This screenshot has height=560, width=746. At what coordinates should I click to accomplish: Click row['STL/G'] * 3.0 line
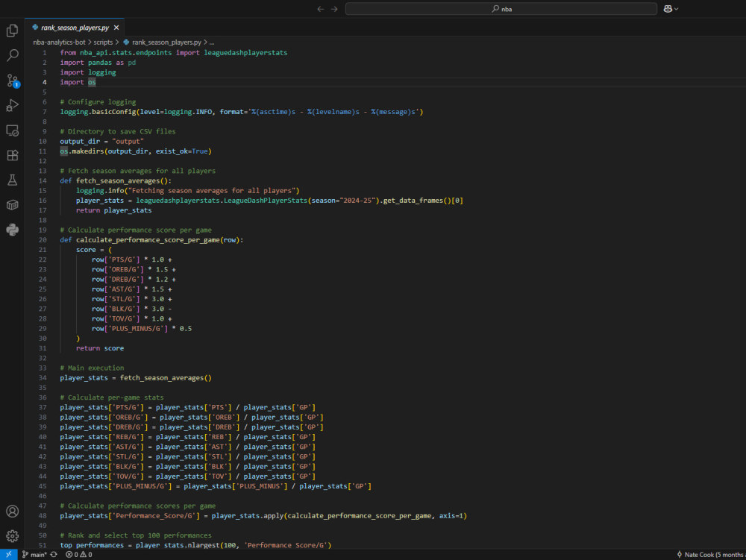click(132, 299)
